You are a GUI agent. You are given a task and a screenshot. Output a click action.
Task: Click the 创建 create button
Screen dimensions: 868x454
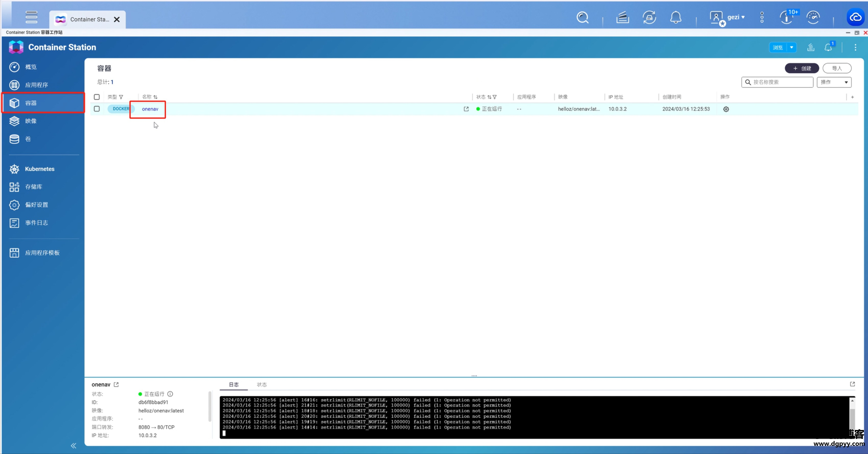click(802, 68)
